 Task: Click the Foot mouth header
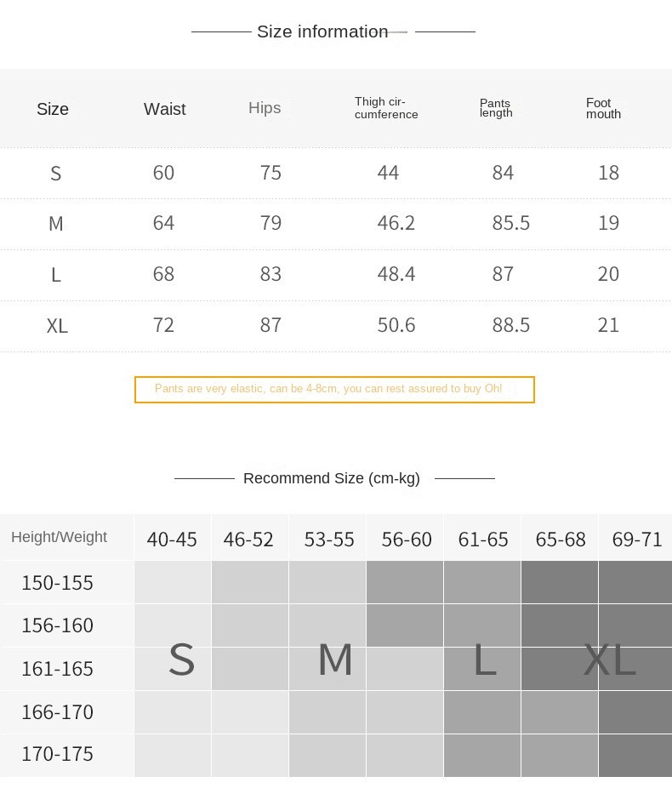pos(603,109)
